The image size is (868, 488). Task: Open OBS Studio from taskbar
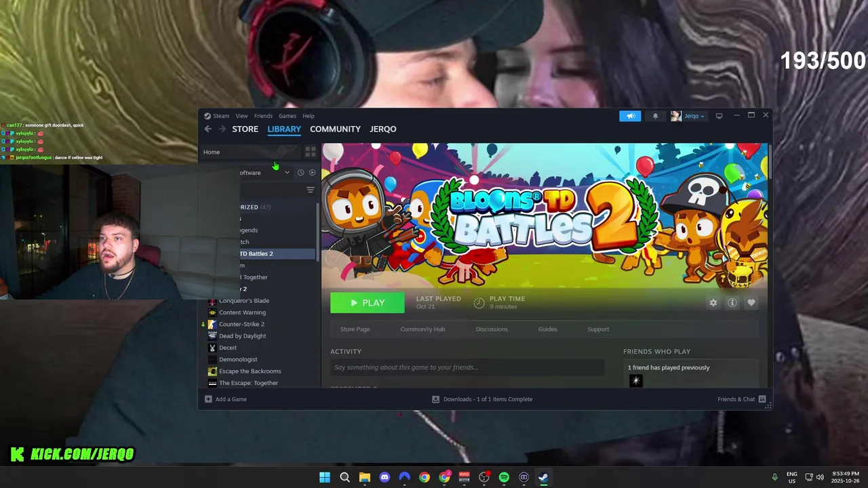tap(484, 477)
